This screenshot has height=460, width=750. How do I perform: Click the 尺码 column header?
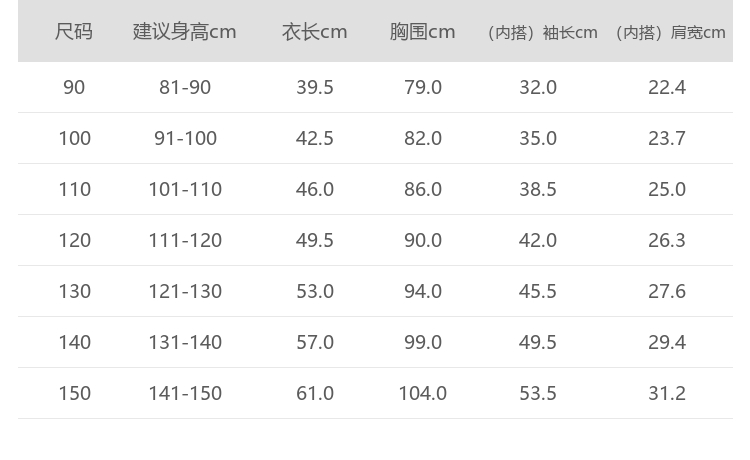[x=74, y=32]
